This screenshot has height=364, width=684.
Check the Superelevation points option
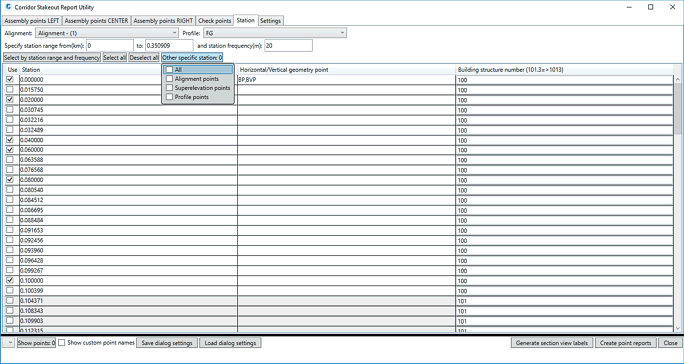pyautogui.click(x=170, y=88)
